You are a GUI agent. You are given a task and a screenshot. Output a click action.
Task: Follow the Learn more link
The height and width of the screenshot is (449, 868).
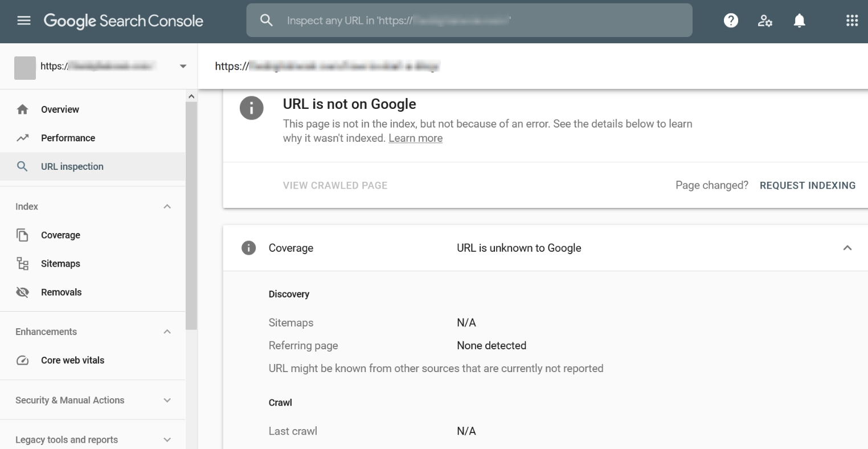[x=415, y=138]
